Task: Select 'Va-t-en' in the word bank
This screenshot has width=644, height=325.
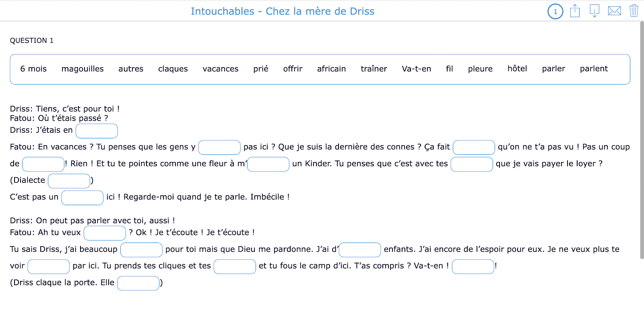Action: [417, 69]
